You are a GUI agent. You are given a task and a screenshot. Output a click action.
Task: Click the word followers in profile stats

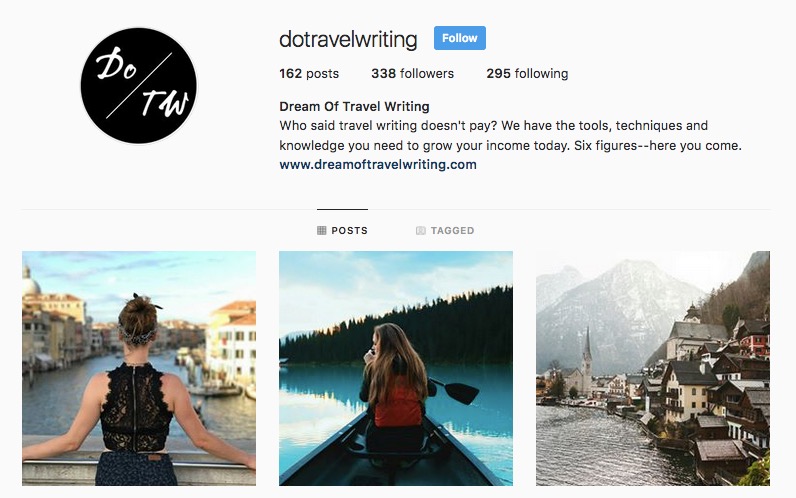point(426,74)
